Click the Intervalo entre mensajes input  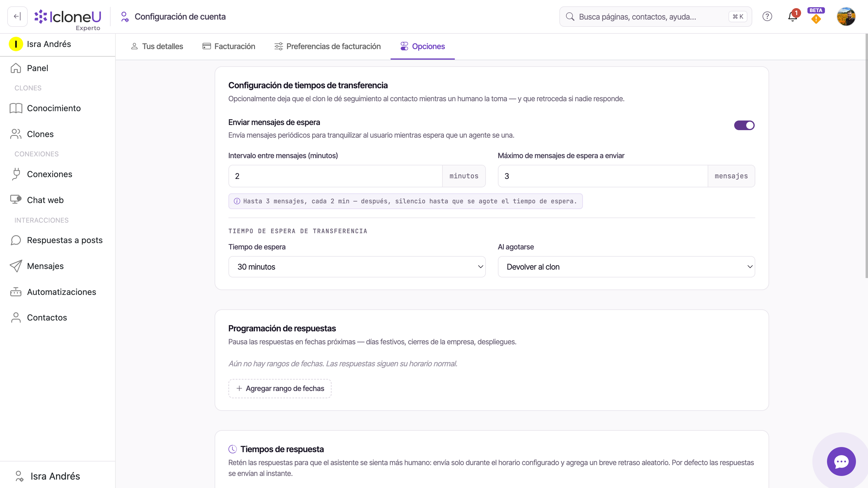pyautogui.click(x=335, y=176)
